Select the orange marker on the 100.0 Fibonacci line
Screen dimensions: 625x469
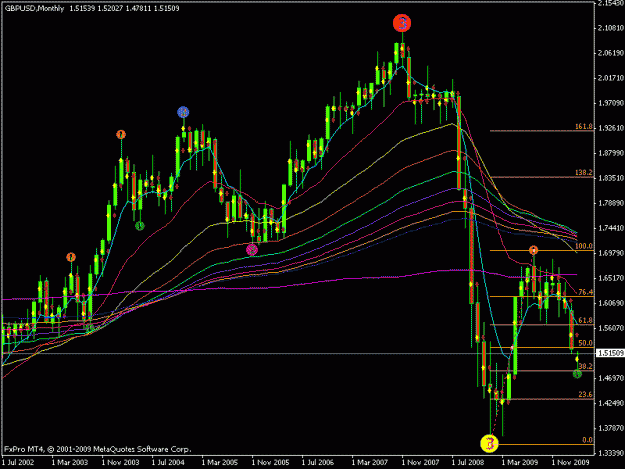pos(533,250)
